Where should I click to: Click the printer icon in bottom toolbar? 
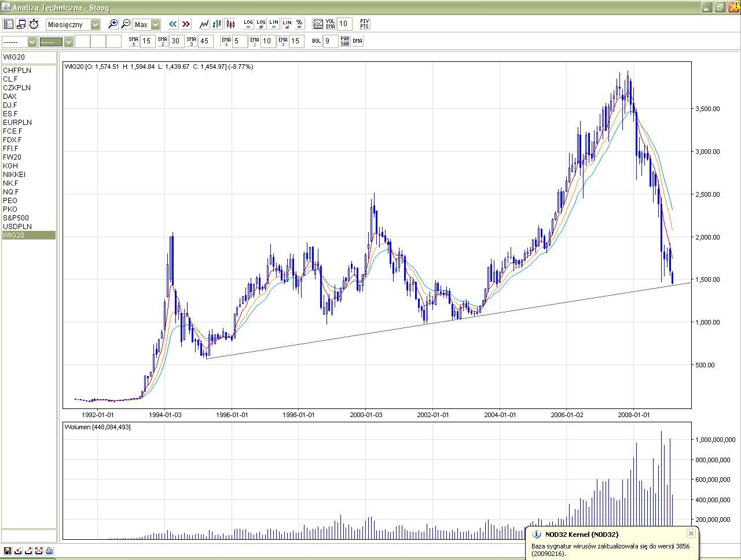point(49,551)
